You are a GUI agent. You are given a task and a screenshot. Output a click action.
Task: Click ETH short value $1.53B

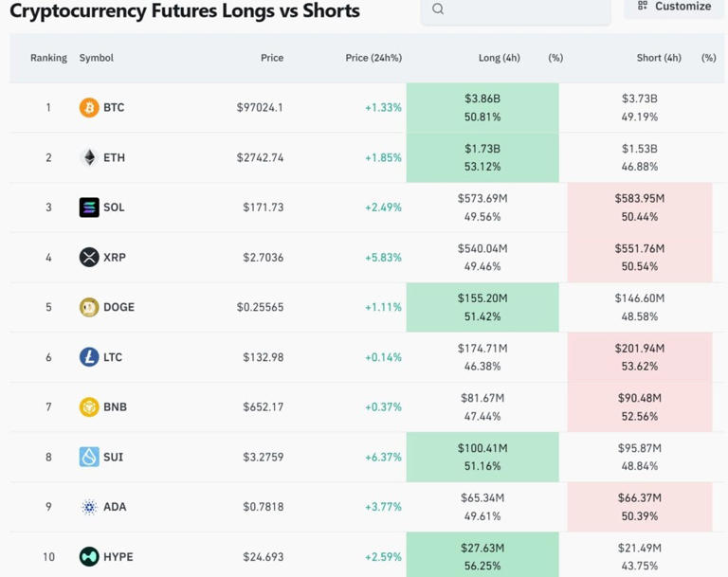pyautogui.click(x=640, y=149)
